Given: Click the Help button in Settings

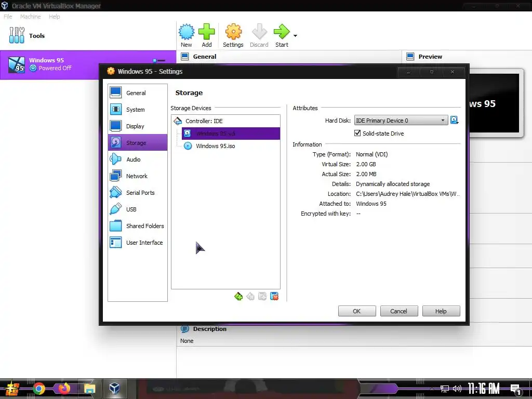Looking at the screenshot, I should click(x=441, y=311).
